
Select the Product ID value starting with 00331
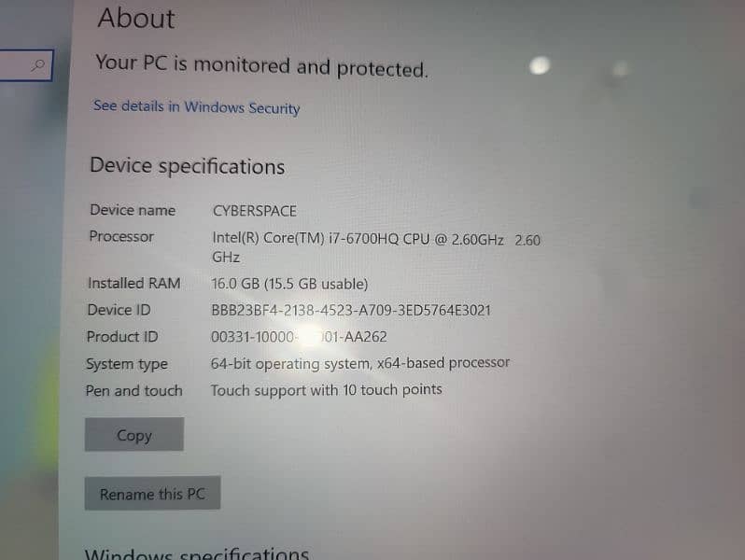[299, 337]
